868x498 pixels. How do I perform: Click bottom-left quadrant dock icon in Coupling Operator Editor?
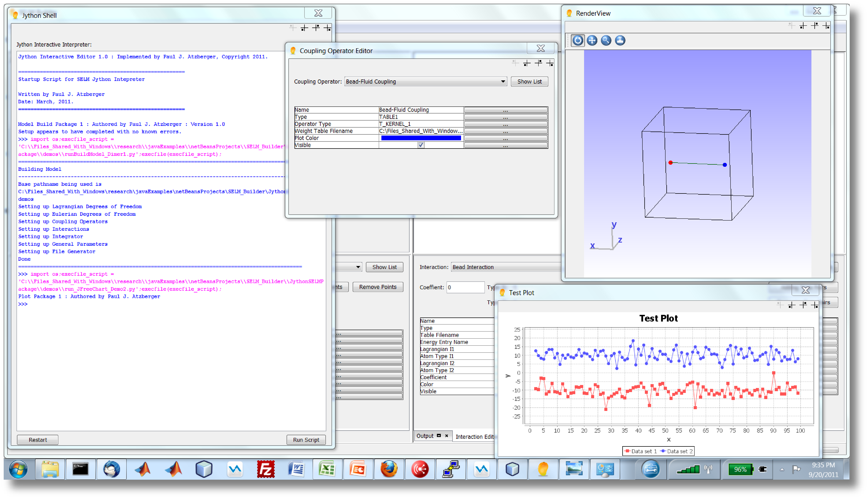527,63
